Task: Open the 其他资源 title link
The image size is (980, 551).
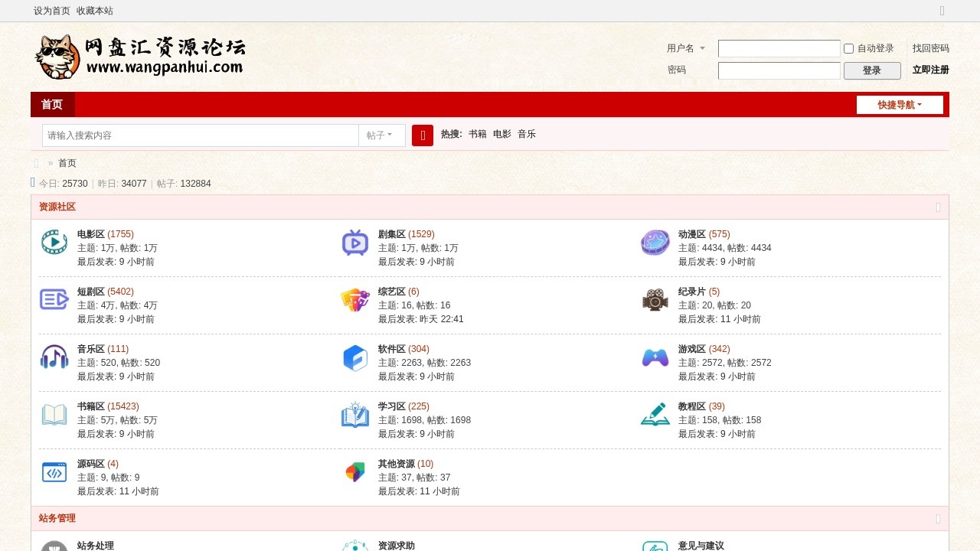Action: tap(397, 464)
